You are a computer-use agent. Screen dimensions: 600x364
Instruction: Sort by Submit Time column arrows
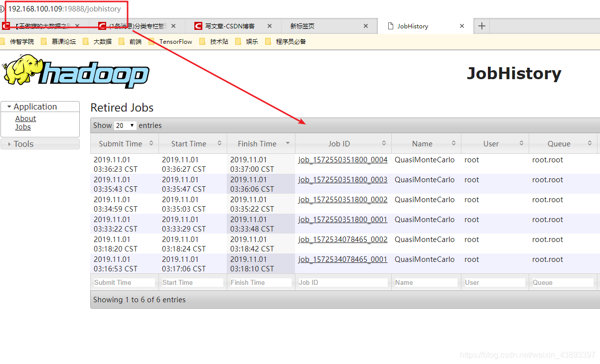[x=151, y=143]
